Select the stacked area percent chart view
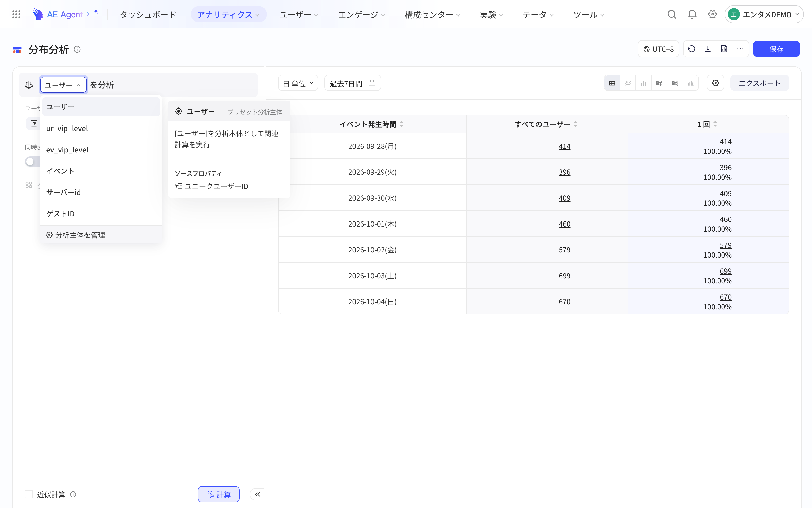Viewport: 812px width, 508px height. pyautogui.click(x=675, y=83)
